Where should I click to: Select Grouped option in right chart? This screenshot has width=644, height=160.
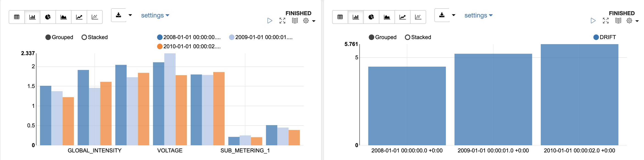click(x=372, y=37)
